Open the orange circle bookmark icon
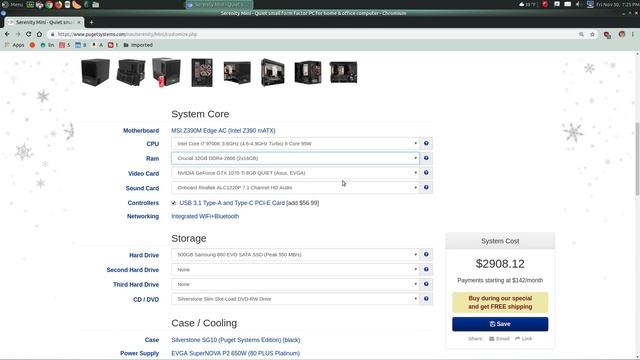The height and width of the screenshot is (360, 640). click(x=32, y=45)
